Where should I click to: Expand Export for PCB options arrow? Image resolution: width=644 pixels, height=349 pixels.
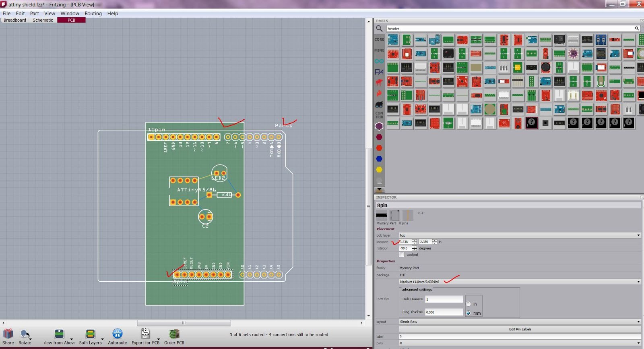159,339
